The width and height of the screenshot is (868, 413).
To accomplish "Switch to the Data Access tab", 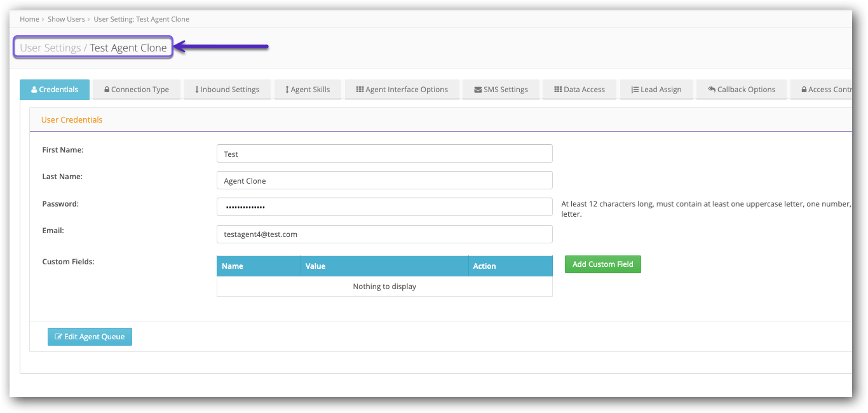I will pyautogui.click(x=579, y=90).
